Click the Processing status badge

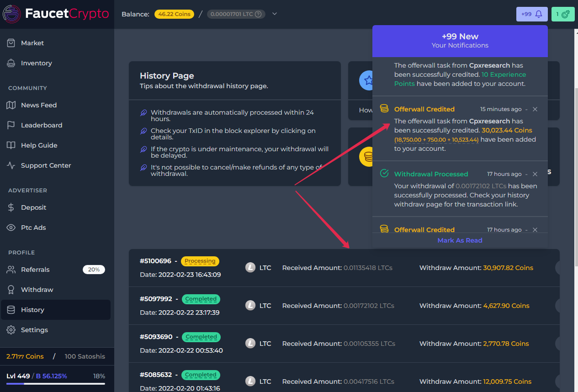(x=200, y=261)
